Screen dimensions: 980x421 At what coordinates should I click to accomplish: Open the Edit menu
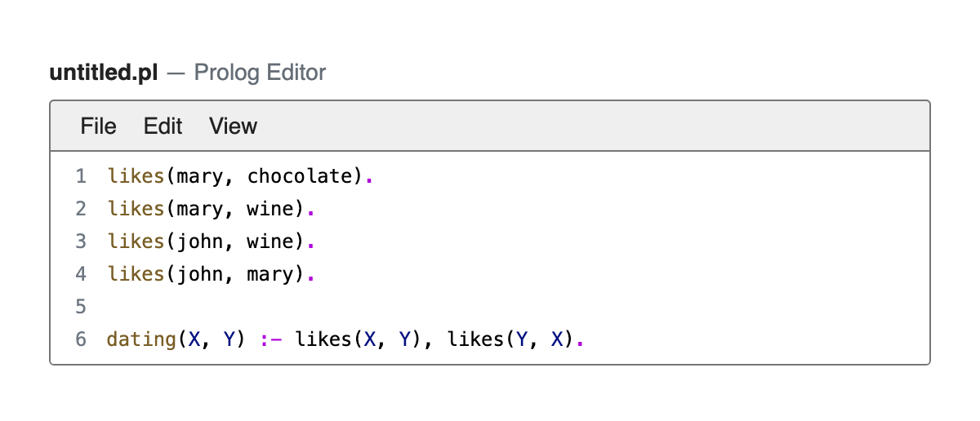[x=163, y=126]
